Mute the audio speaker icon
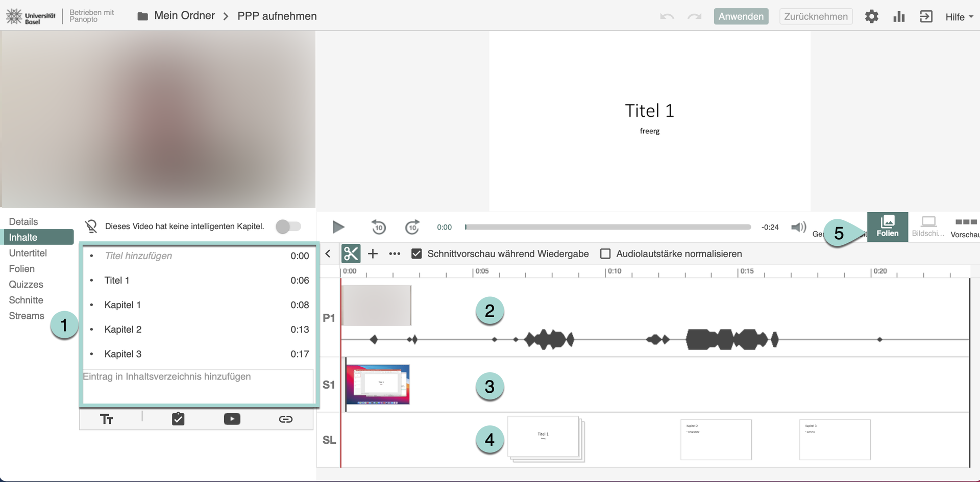 click(x=798, y=227)
